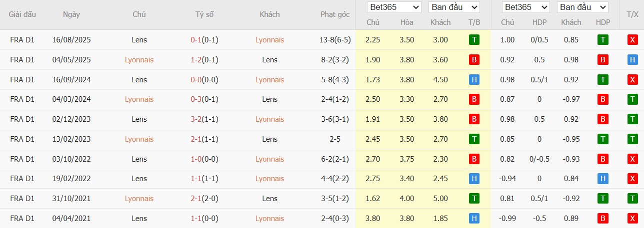Click green T badge in T/B column for 13/02/2023
The image size is (644, 228).
pyautogui.click(x=474, y=139)
